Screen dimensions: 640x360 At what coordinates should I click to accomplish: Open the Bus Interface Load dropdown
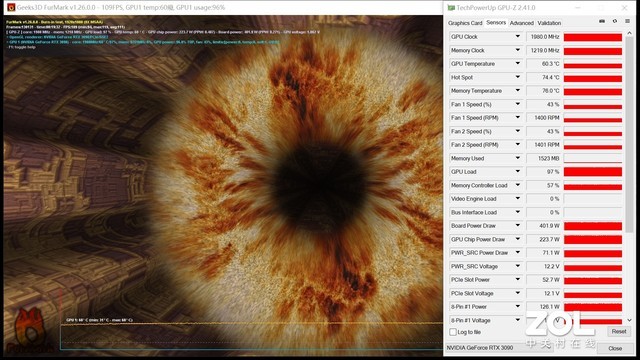[518, 212]
